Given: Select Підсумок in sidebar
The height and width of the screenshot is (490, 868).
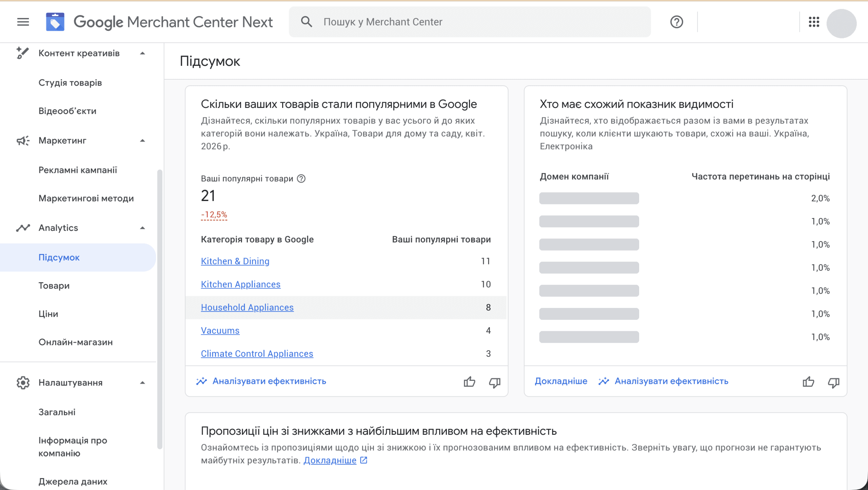Looking at the screenshot, I should 78,257.
